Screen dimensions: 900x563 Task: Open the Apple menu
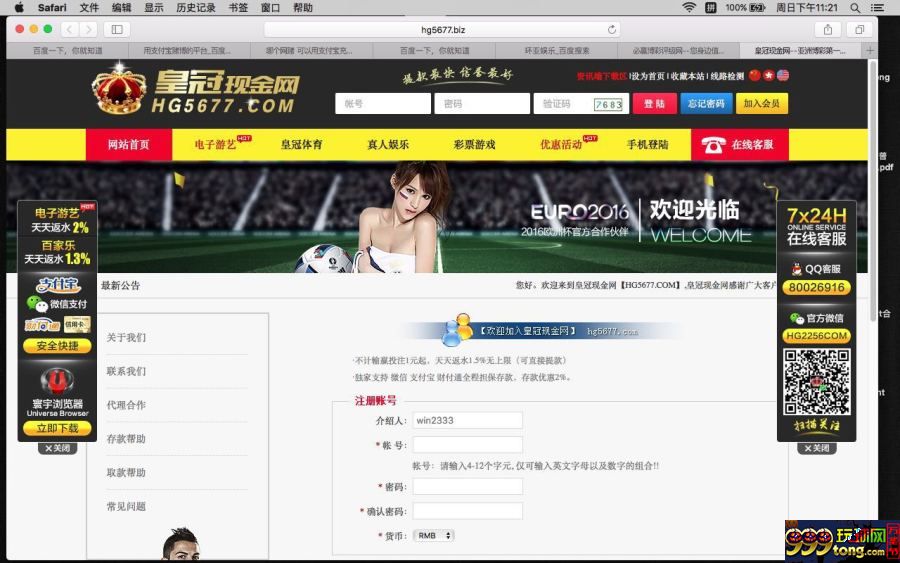pyautogui.click(x=19, y=7)
